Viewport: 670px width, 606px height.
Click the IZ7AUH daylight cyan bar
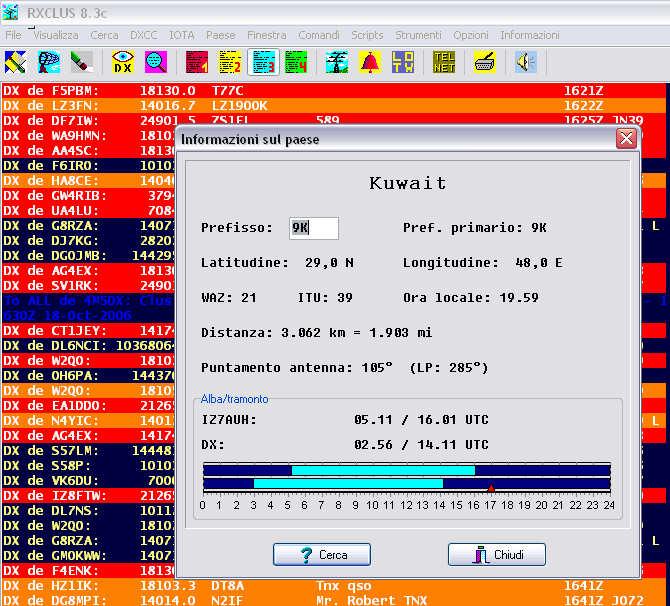click(383, 470)
